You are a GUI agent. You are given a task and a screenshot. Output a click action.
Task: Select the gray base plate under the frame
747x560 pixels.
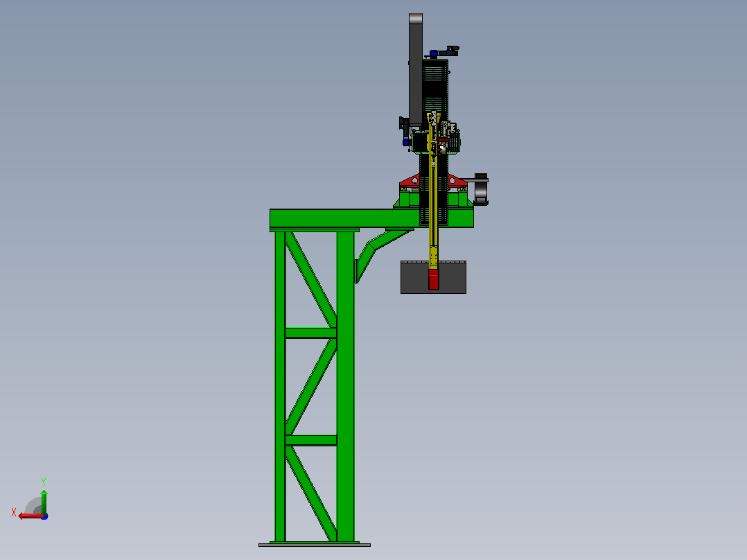[x=315, y=545]
